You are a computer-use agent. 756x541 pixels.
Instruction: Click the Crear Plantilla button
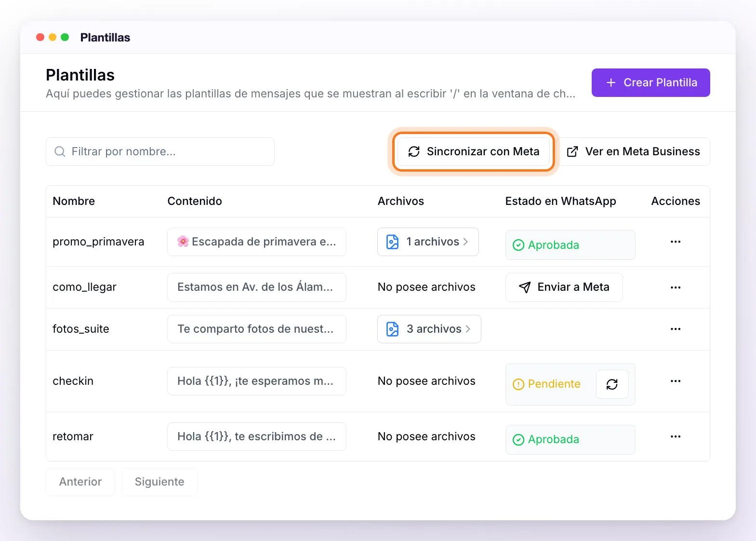point(650,82)
